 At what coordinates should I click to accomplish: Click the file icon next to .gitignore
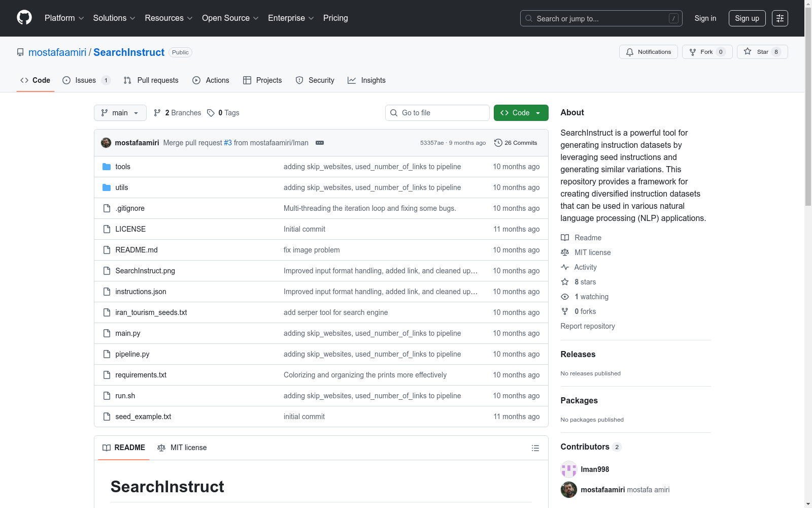coord(107,208)
